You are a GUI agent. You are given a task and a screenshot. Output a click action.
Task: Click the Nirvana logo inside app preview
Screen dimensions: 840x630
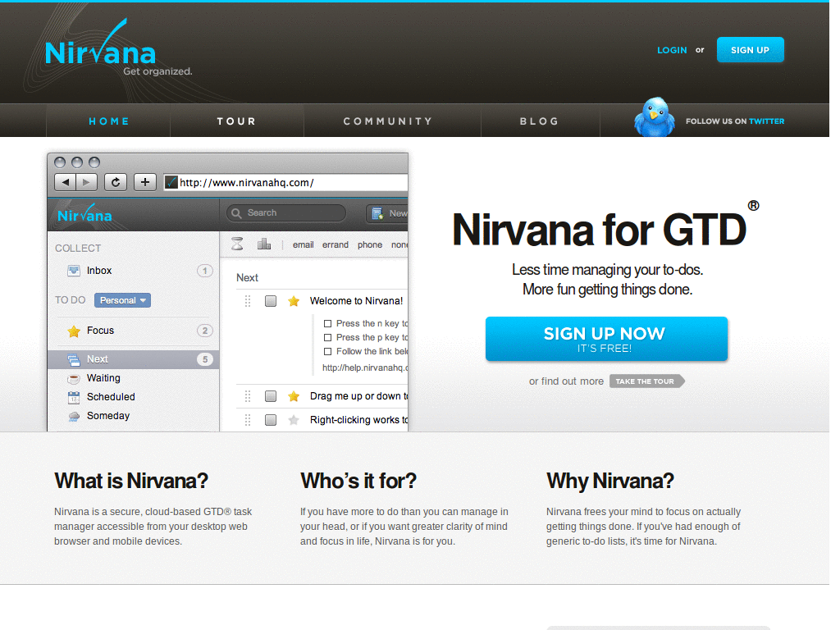pos(84,213)
